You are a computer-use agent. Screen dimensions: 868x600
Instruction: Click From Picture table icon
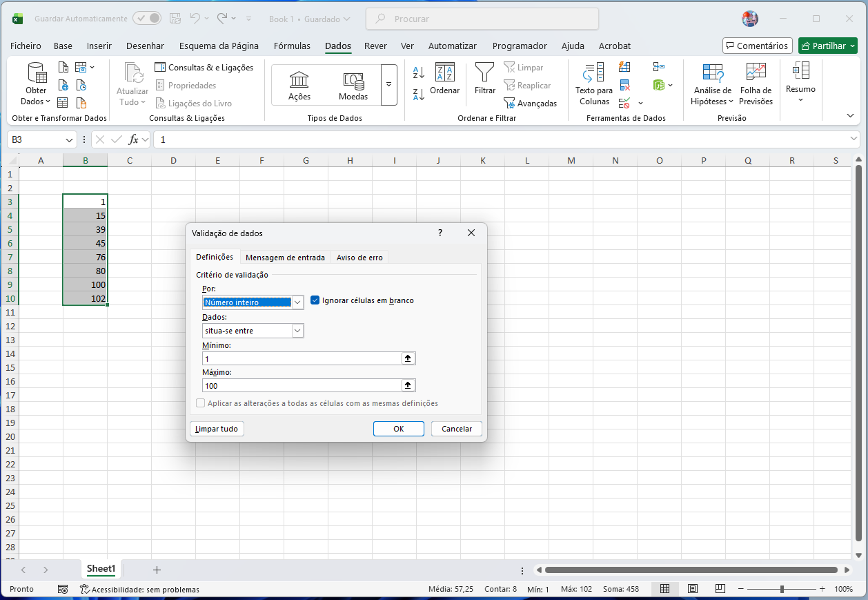point(81,68)
